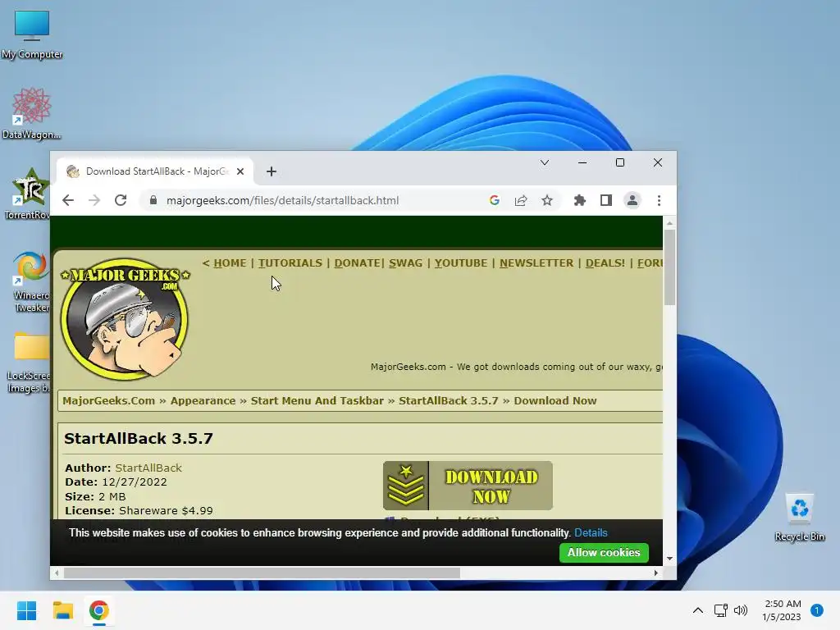Click the Major Geeks logo
840x630 pixels.
pyautogui.click(x=125, y=318)
